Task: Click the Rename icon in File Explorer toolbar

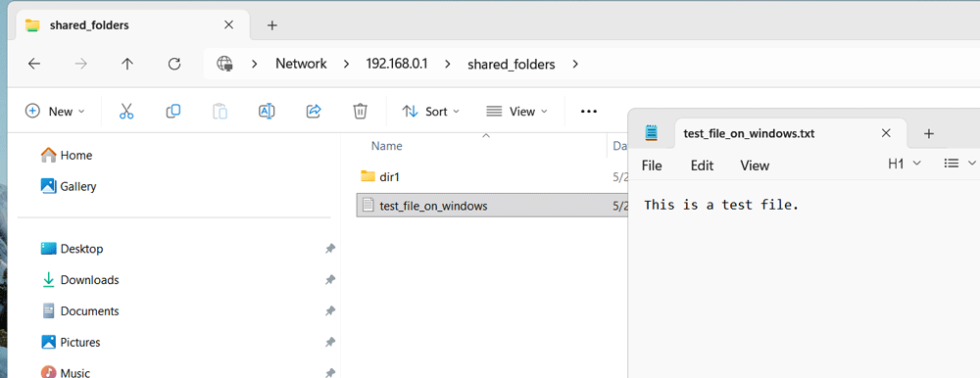Action: 267,112
